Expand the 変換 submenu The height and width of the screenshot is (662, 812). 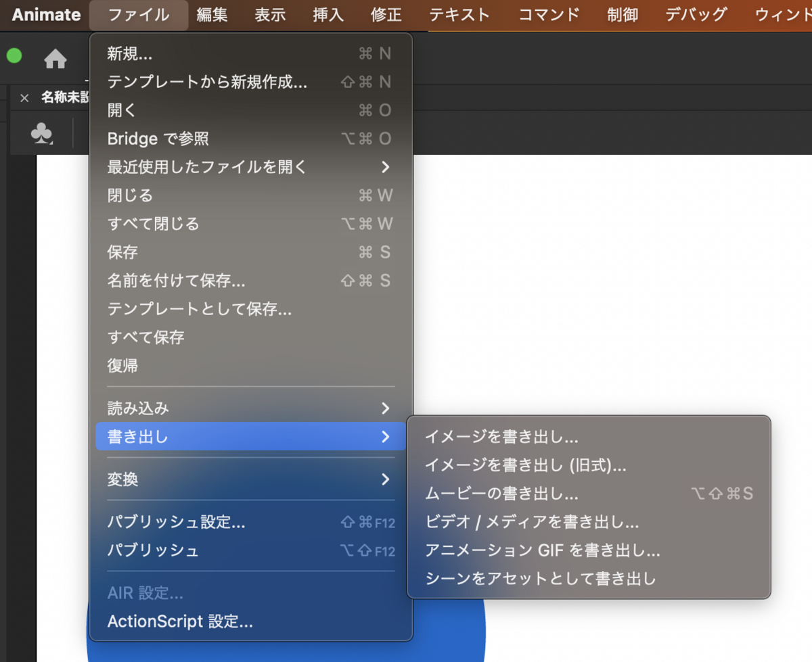[251, 479]
